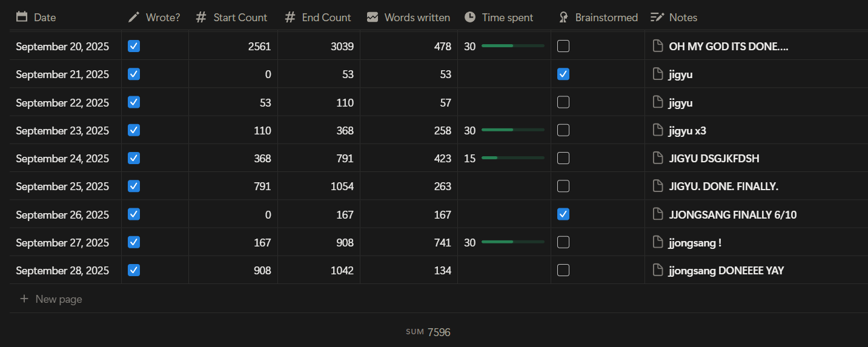
Task: Click the clock icon beside Time spent
Action: (x=470, y=18)
